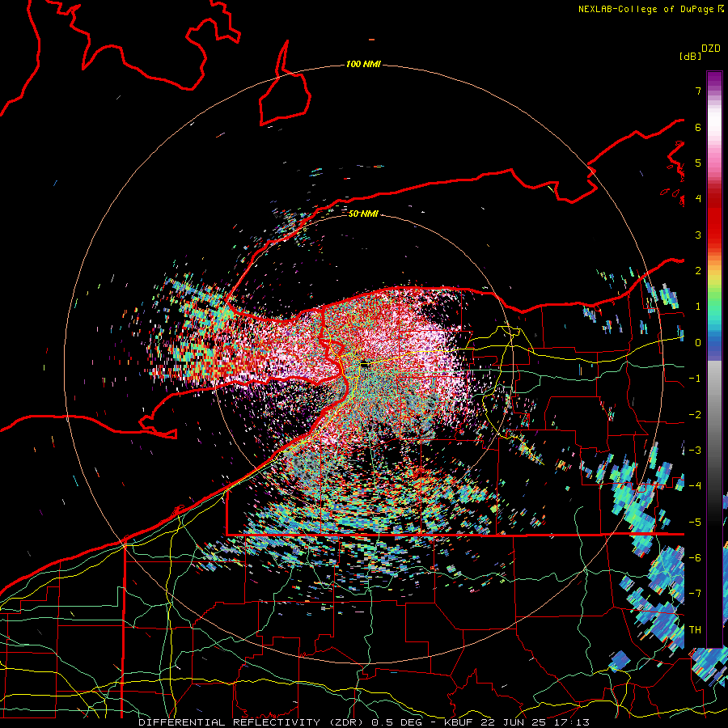Click the radar site marker at the rings' center
Screen dimensions: 728x728
[x=365, y=365]
